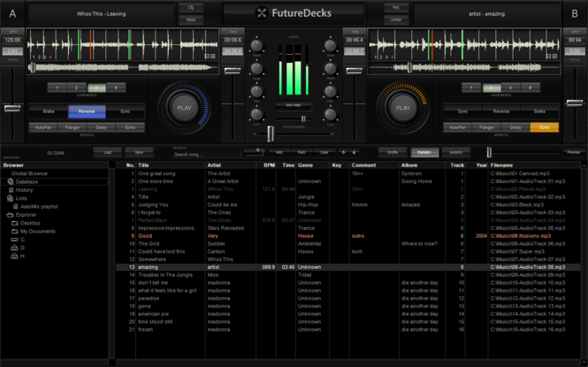Toggle the Echo effect on deck B
Image resolution: width=588 pixels, height=367 pixels.
545,127
